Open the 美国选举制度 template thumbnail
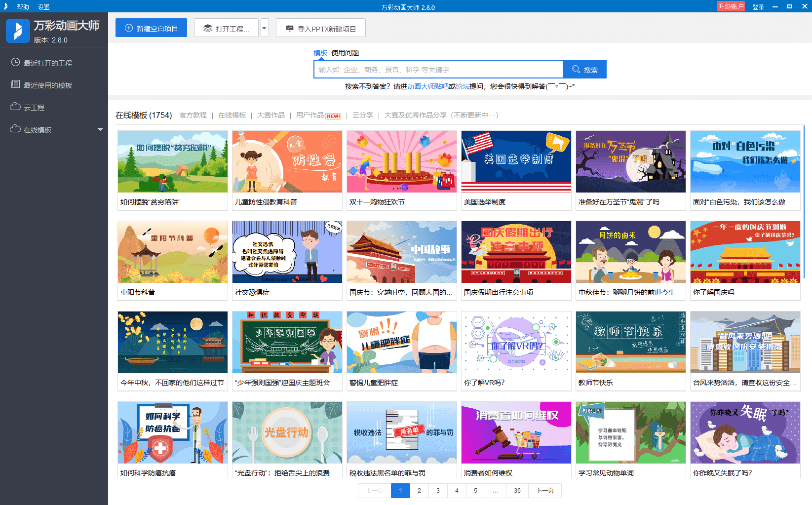The height and width of the screenshot is (505, 812). [516, 161]
